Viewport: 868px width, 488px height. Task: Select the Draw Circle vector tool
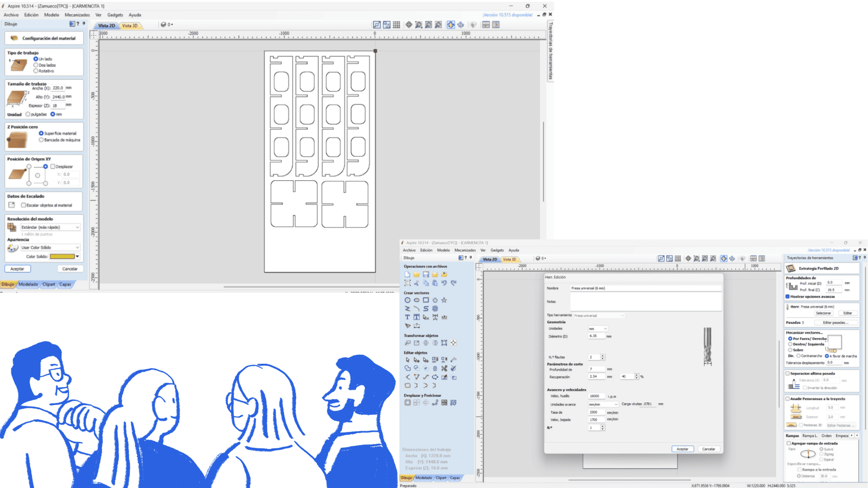coord(407,300)
